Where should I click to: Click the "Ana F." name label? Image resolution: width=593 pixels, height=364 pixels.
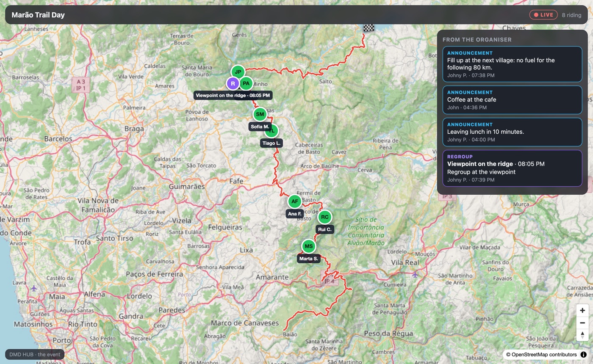click(x=295, y=214)
